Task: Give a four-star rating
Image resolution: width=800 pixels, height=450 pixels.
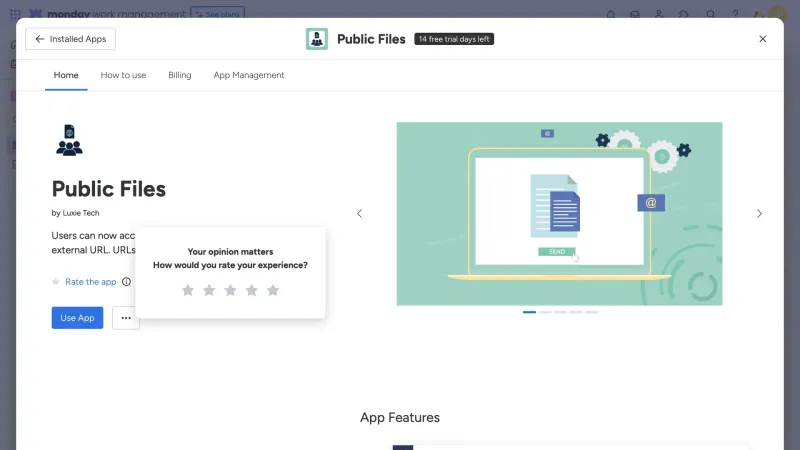Action: click(x=252, y=290)
